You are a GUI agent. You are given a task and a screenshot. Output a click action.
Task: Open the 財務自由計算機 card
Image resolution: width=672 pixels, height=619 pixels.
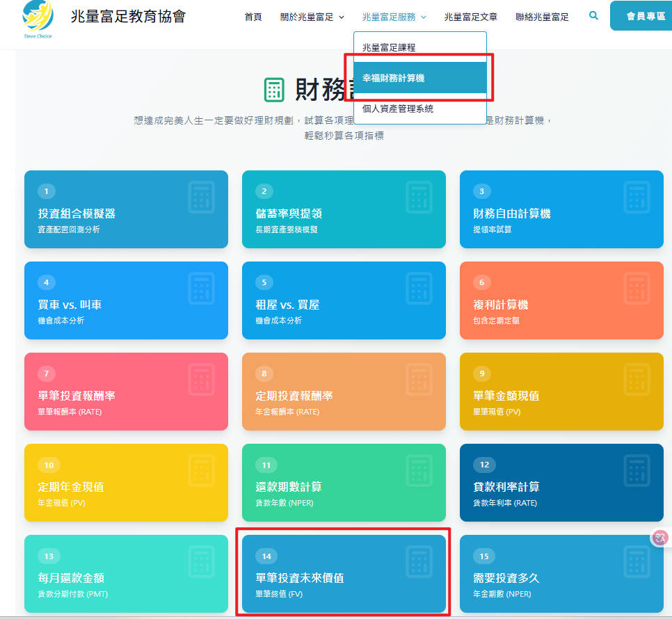click(x=561, y=209)
